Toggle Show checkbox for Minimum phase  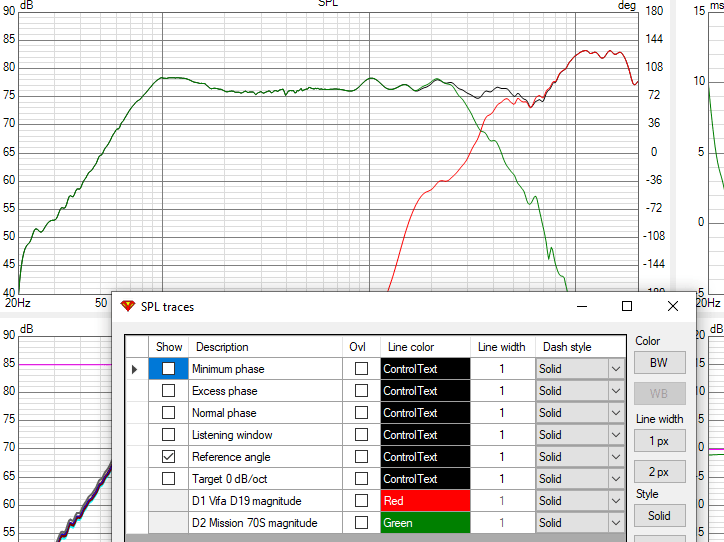[169, 368]
